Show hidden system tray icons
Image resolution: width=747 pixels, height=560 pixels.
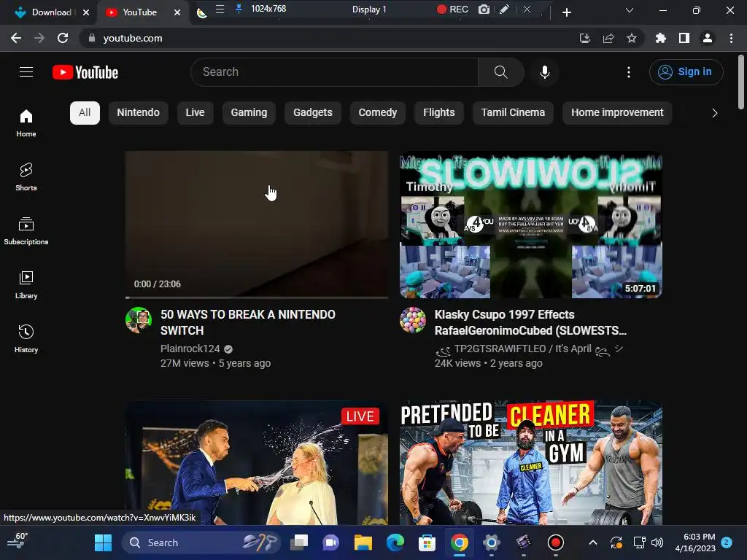point(593,542)
